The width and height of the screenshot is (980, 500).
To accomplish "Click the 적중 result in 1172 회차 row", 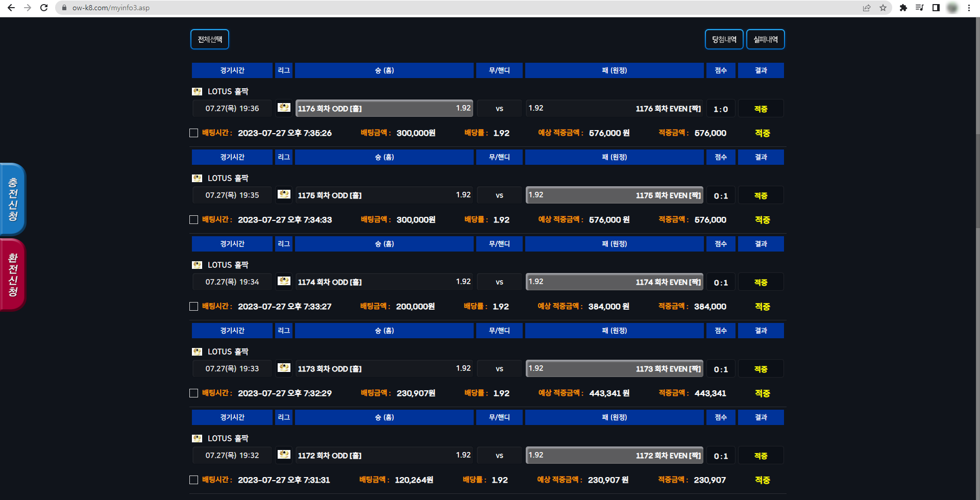I will [x=761, y=456].
